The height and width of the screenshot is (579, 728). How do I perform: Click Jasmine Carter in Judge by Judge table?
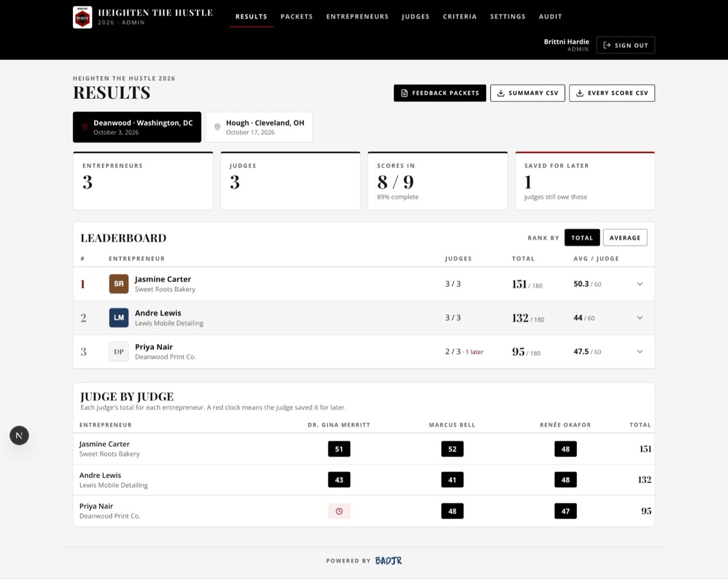(x=104, y=444)
